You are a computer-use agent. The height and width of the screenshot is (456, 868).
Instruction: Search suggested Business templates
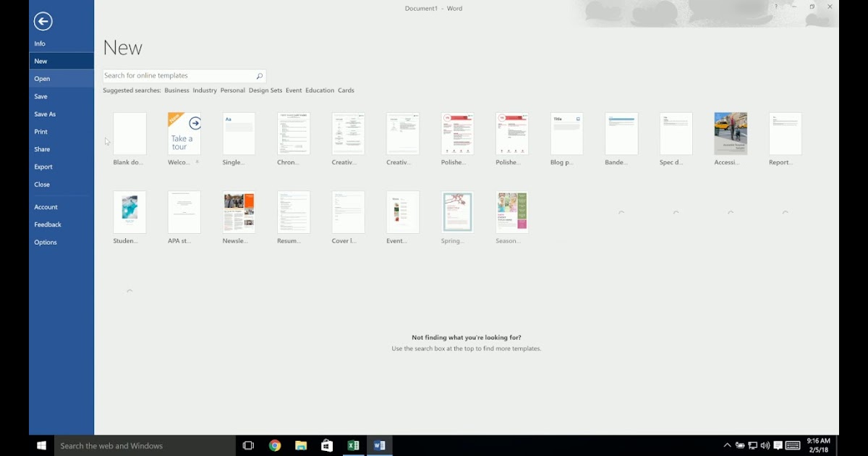pos(176,90)
